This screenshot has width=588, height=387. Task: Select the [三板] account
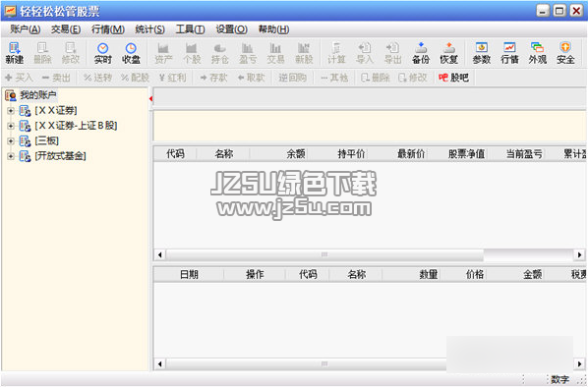click(x=46, y=141)
